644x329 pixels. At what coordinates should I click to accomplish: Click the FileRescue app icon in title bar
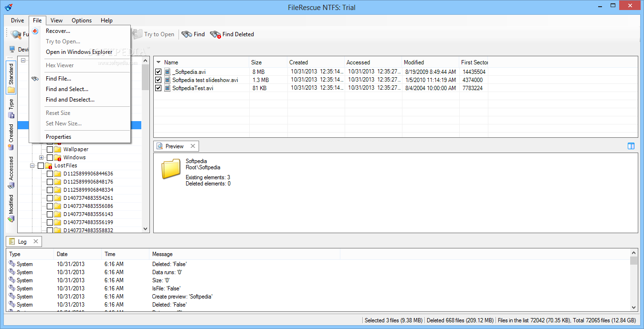tap(9, 7)
